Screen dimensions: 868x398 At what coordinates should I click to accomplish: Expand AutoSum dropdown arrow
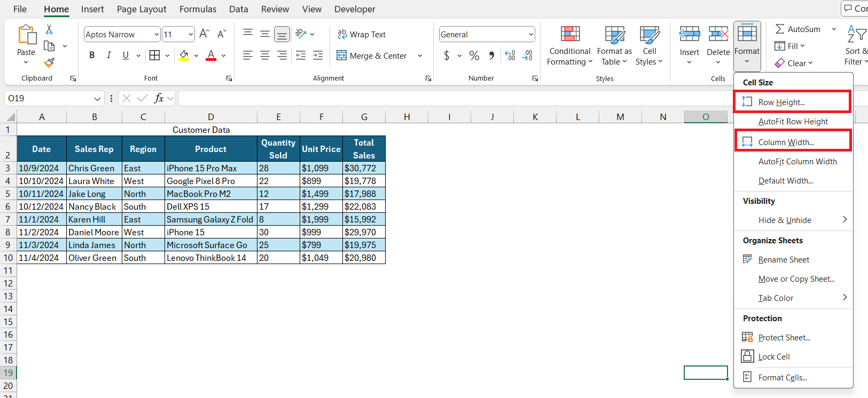pyautogui.click(x=834, y=29)
